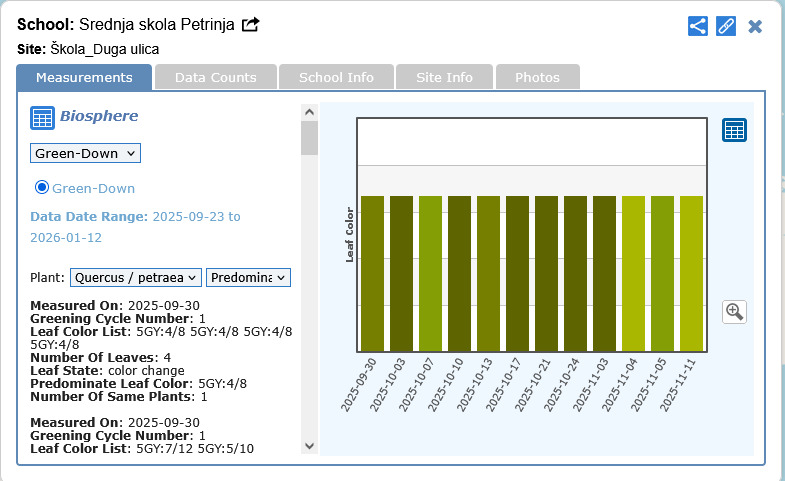
Task: Click the Biosphere heading link
Action: click(99, 116)
